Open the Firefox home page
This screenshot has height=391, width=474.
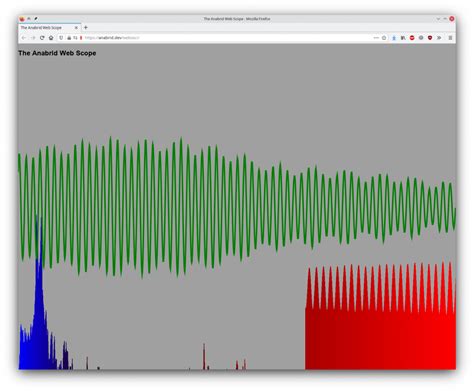[51, 38]
